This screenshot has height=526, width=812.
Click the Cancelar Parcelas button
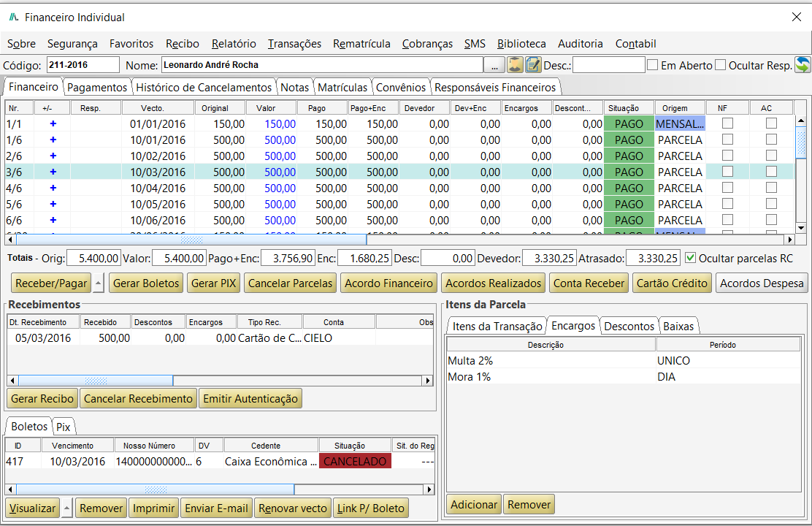point(290,283)
